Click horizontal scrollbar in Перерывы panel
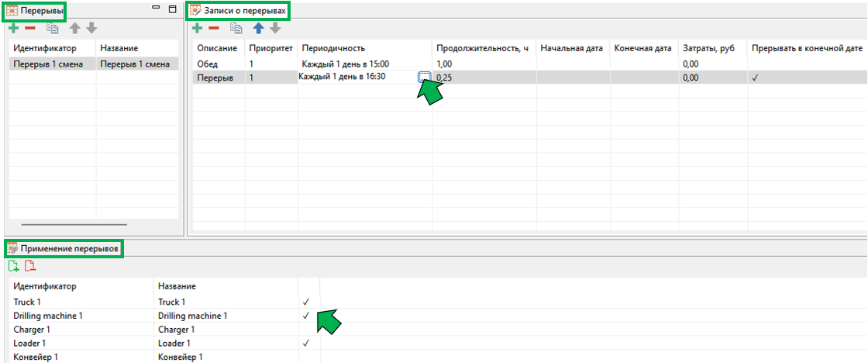The width and height of the screenshot is (868, 363). coord(74,224)
